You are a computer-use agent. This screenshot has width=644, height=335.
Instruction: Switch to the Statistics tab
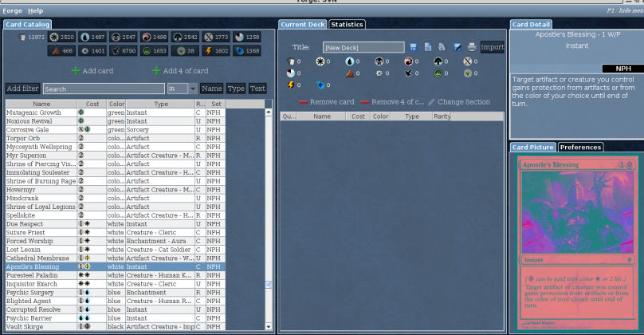(x=347, y=25)
